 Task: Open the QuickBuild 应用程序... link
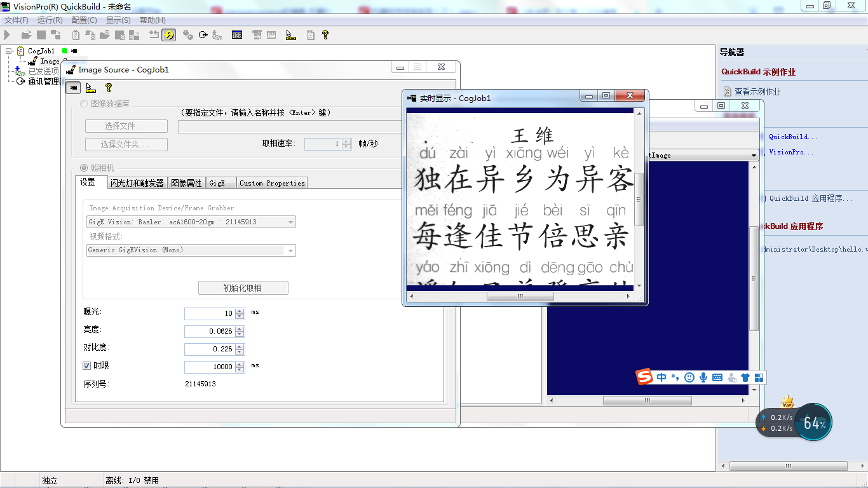pos(811,198)
